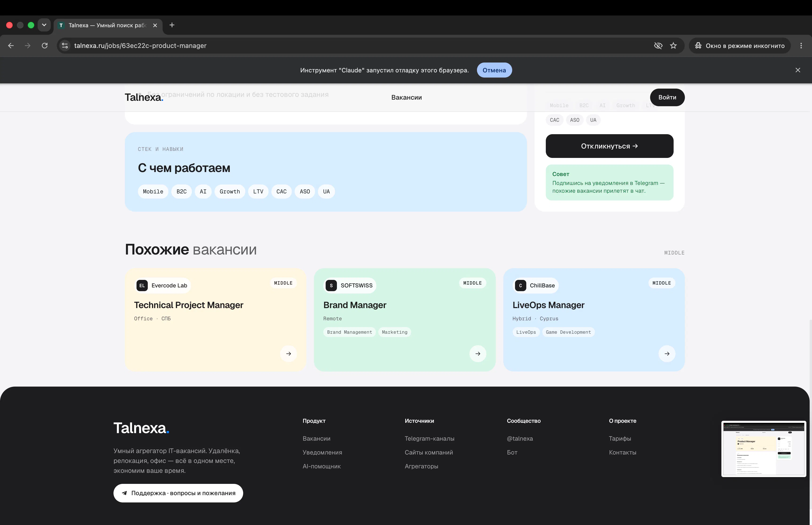Click the Talnexa logo in header

pyautogui.click(x=144, y=98)
